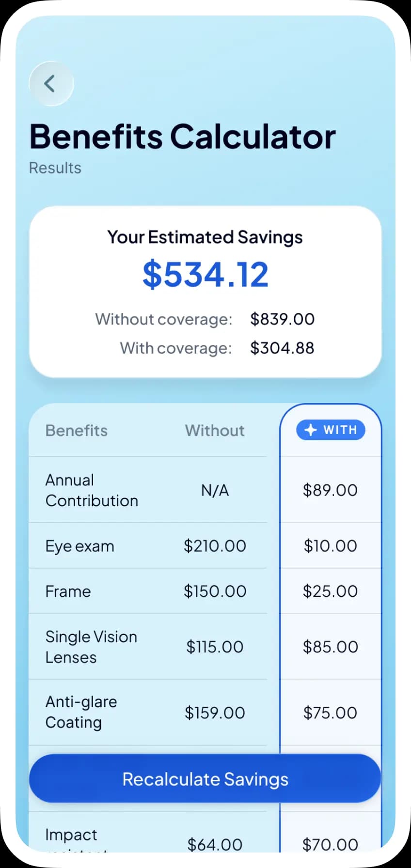Select the WITH coverage column badge
This screenshot has width=411, height=868.
click(x=331, y=430)
